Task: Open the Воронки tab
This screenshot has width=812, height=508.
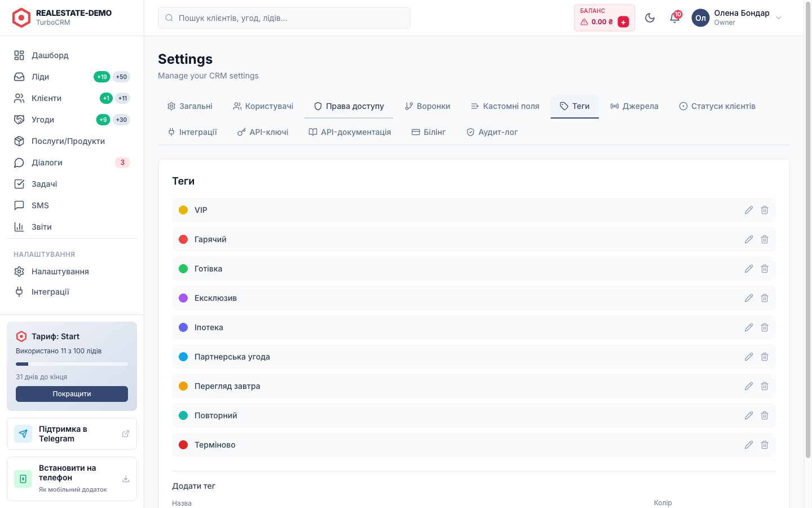Action: click(428, 106)
